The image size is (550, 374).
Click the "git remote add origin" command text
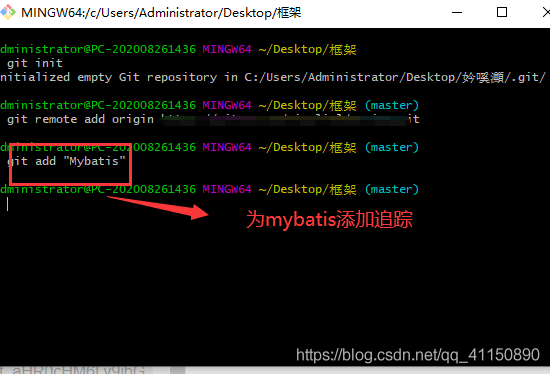coord(80,119)
